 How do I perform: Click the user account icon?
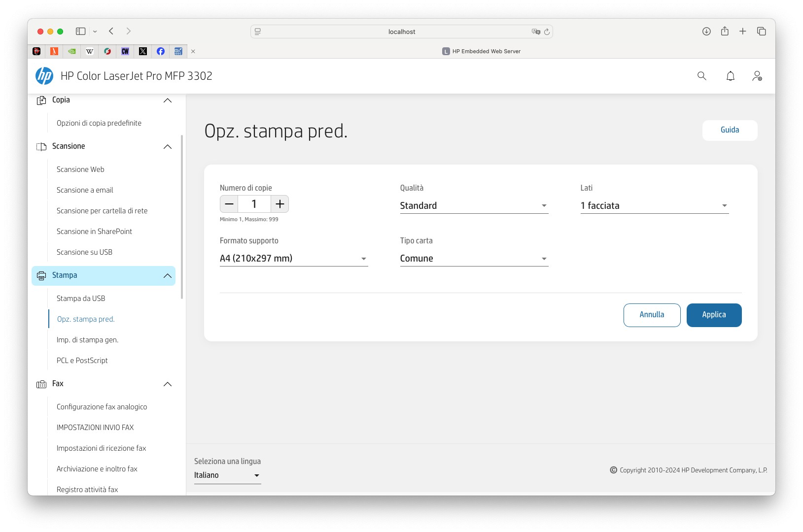tap(757, 76)
